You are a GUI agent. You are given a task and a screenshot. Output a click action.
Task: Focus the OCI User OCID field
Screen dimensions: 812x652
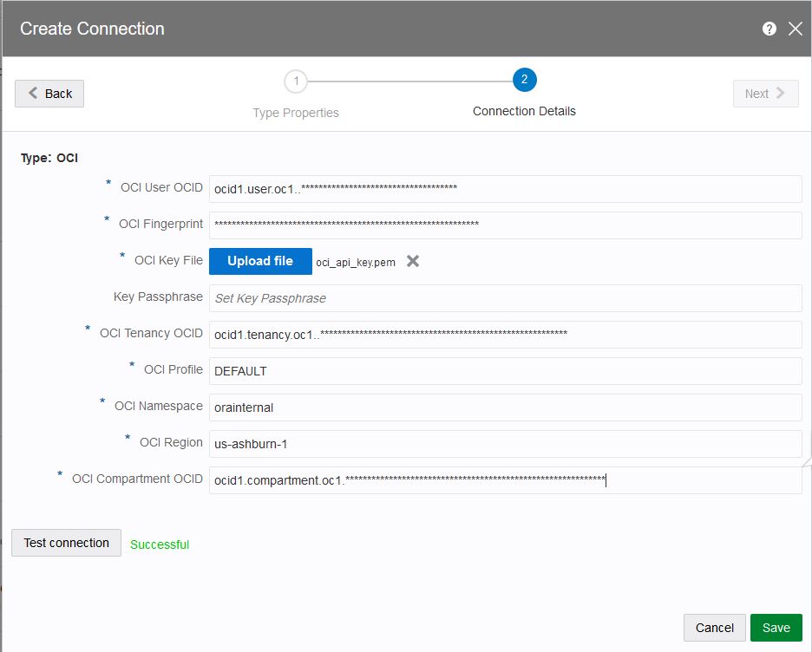click(505, 188)
